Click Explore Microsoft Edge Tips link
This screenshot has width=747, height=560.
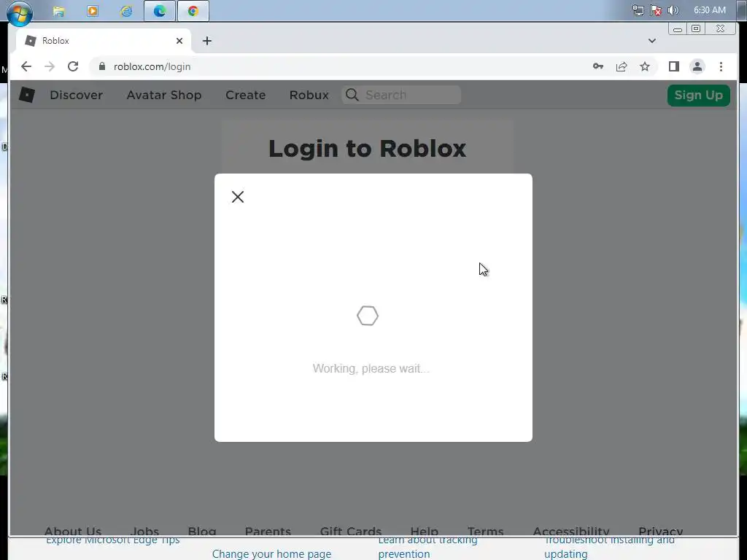pos(113,540)
